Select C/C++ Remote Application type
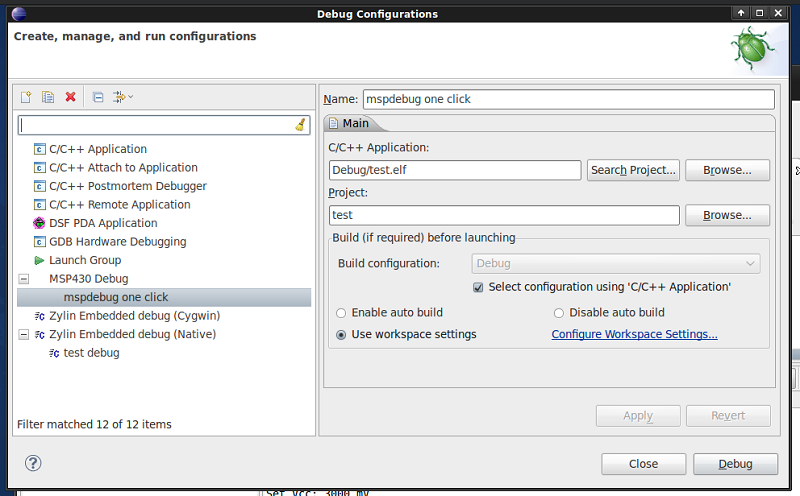This screenshot has height=496, width=800. pos(119,205)
